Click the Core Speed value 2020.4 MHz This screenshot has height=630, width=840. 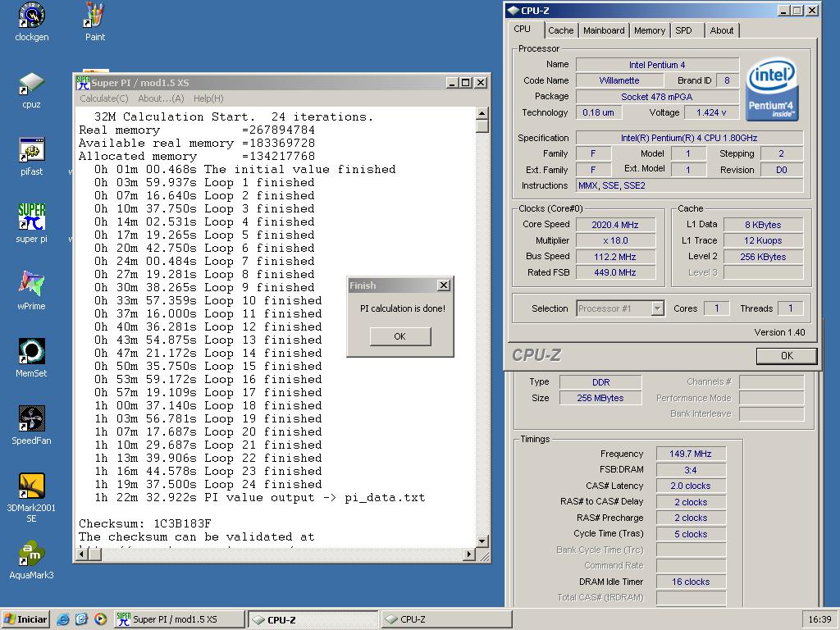click(615, 225)
